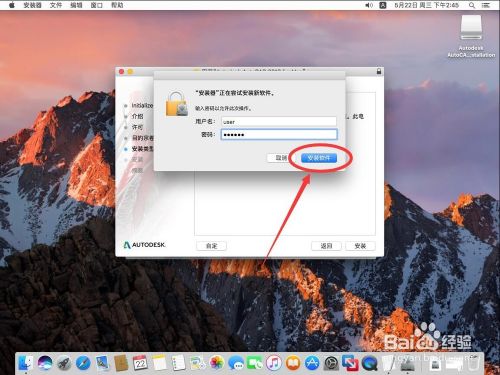This screenshot has height=375, width=500.
Task: Click VMware overlapping squares icon in Dock
Action: point(350,363)
